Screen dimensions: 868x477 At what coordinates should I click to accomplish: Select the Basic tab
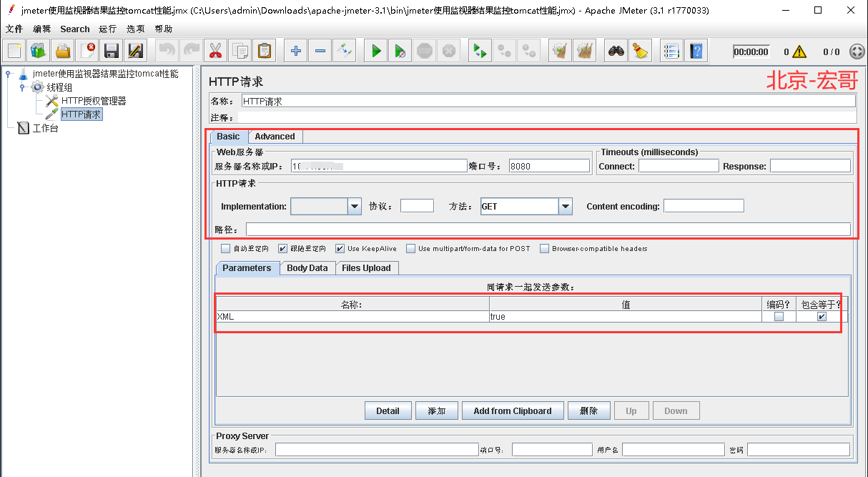click(229, 137)
